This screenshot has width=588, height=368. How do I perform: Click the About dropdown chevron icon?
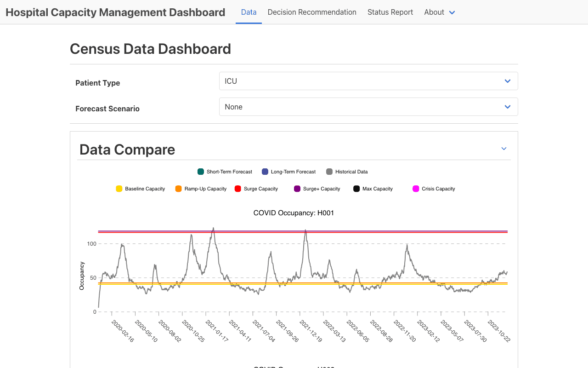pyautogui.click(x=452, y=13)
